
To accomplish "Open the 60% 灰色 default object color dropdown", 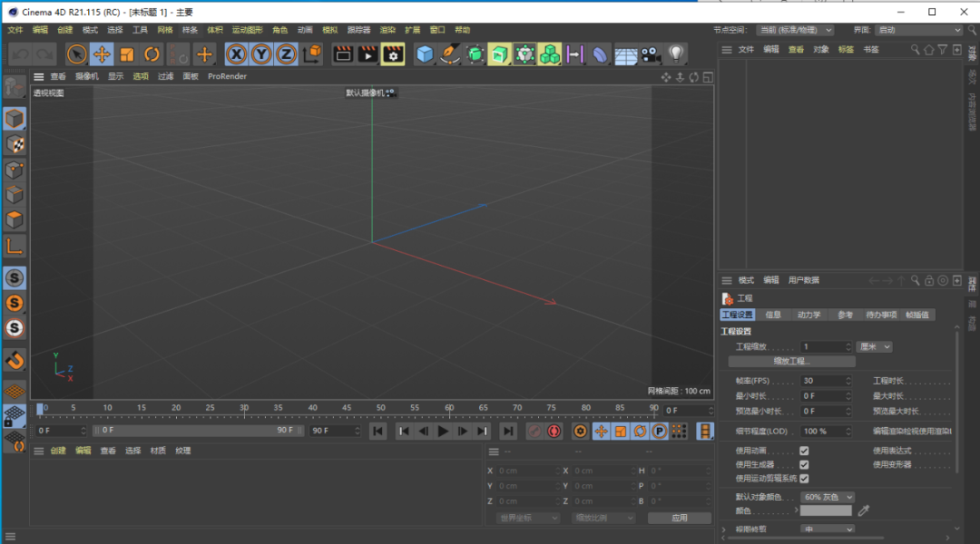I will (827, 497).
